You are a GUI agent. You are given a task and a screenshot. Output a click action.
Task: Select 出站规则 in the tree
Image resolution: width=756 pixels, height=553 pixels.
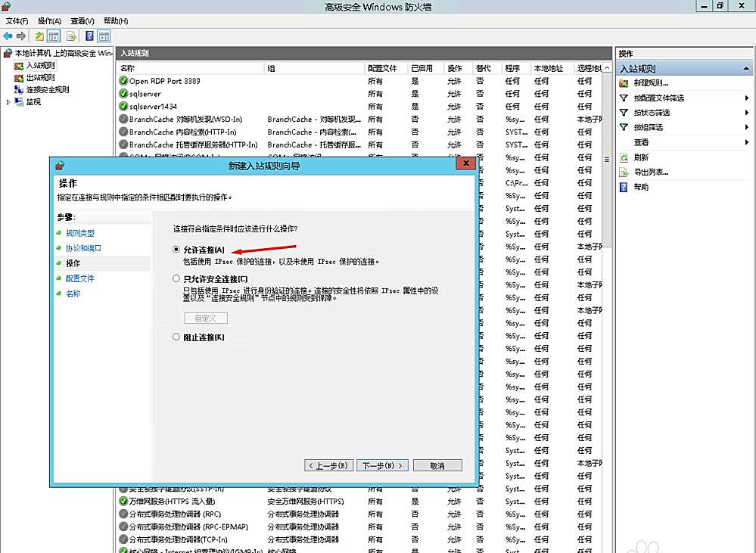tap(41, 78)
